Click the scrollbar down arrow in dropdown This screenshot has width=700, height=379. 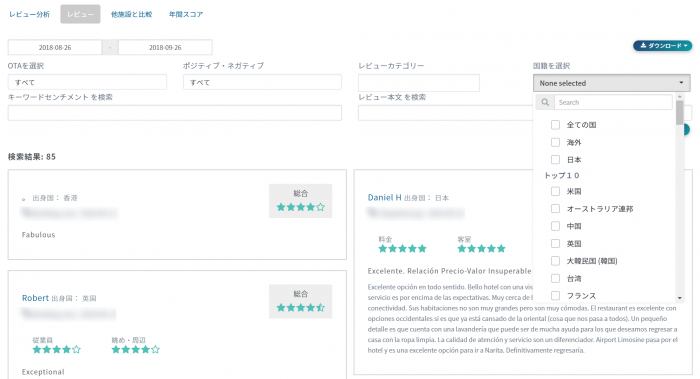click(x=679, y=298)
